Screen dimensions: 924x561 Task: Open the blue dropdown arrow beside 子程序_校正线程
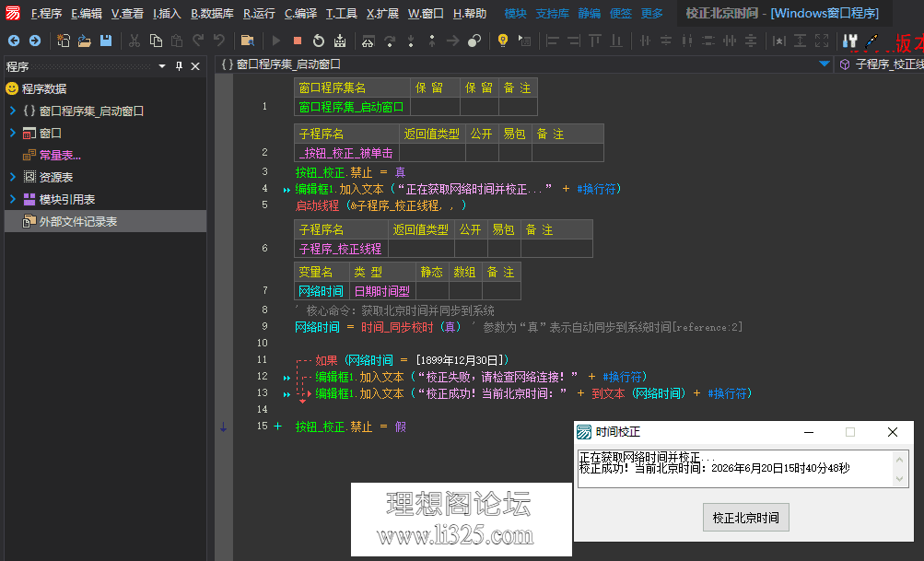tap(825, 64)
